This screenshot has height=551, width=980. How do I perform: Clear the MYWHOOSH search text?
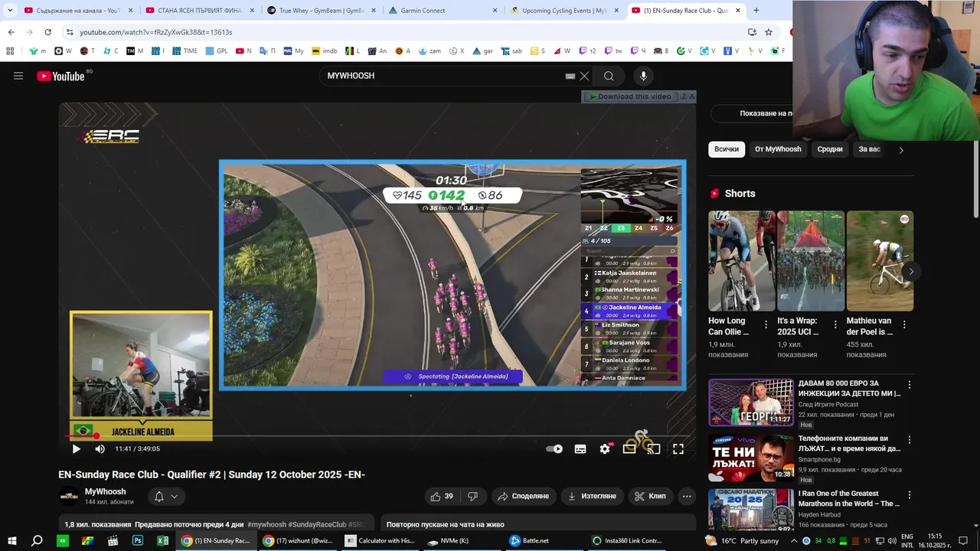point(584,76)
